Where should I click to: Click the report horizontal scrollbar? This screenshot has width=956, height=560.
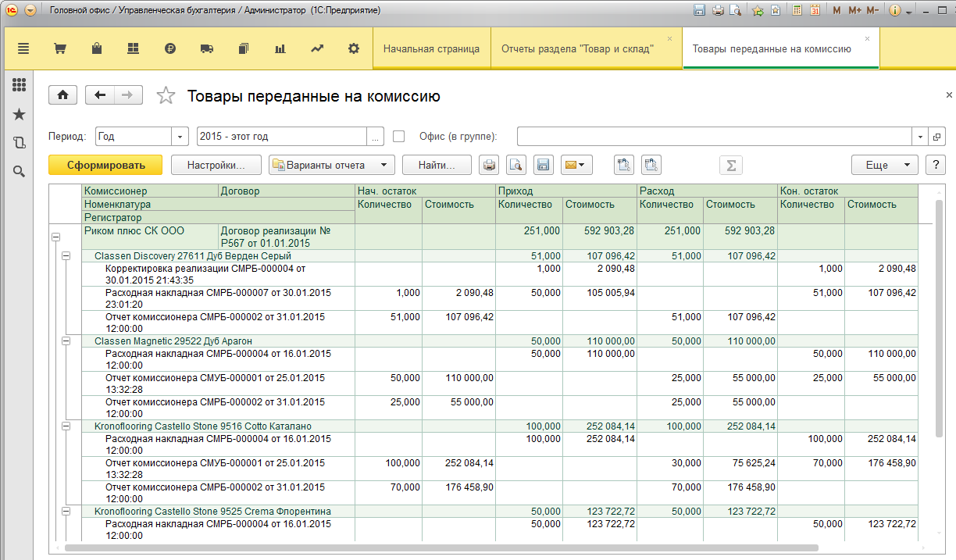point(441,548)
